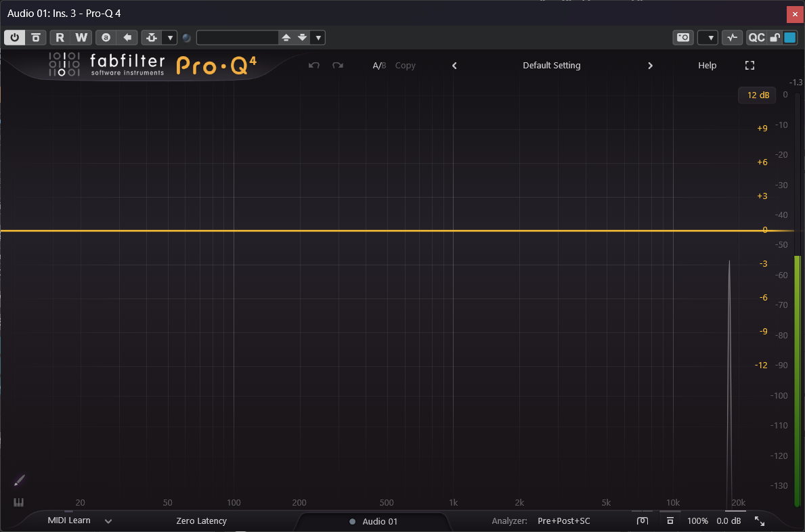Open the piano keyboard display
The image size is (805, 532).
point(19,502)
